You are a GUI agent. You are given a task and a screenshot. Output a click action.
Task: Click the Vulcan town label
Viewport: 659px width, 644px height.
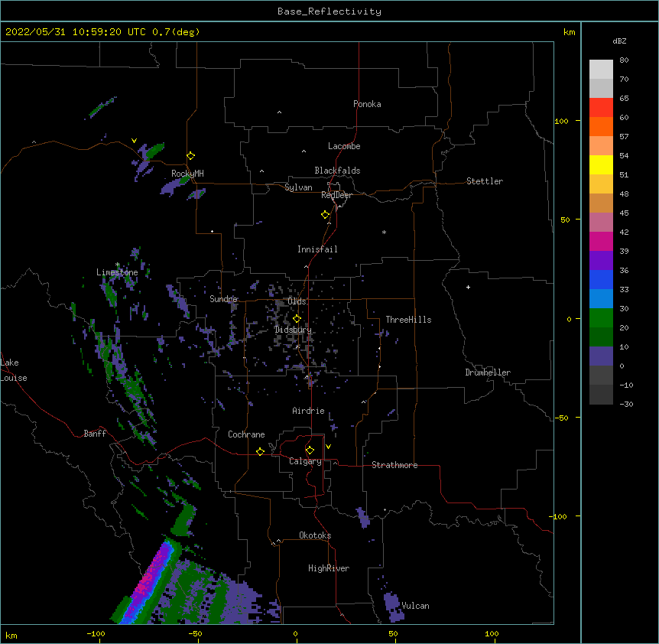(415, 606)
